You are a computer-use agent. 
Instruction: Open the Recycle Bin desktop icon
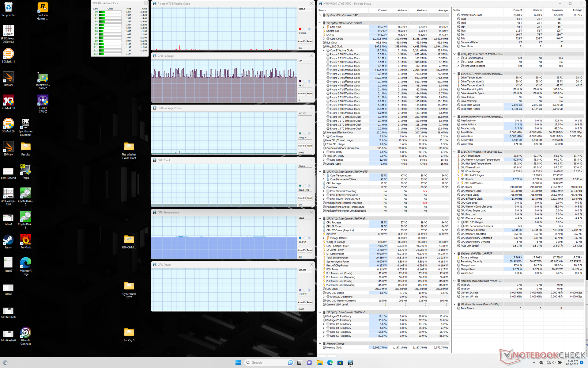point(9,9)
